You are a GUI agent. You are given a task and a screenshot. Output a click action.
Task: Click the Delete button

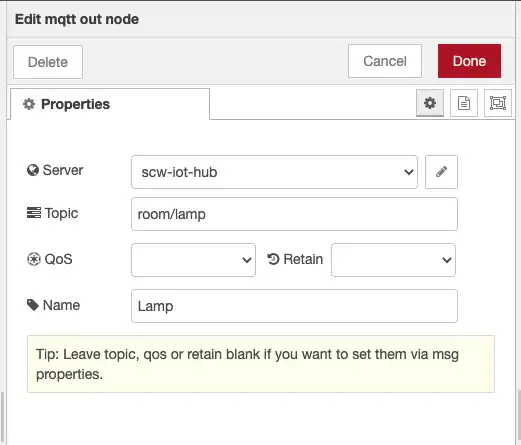[x=48, y=62]
